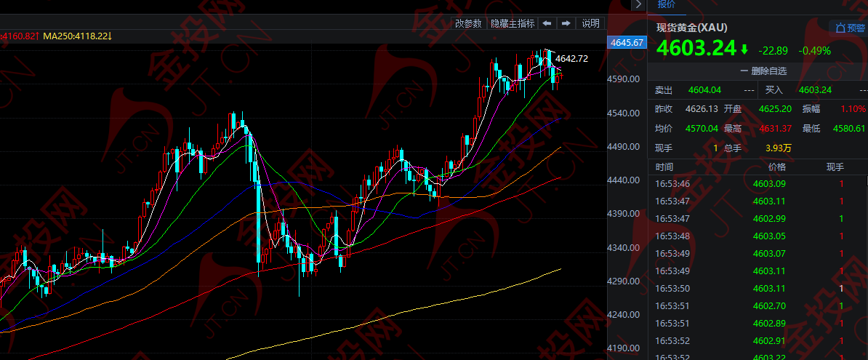
Task: Click the 买入 price 4603.24
Action: coord(816,89)
